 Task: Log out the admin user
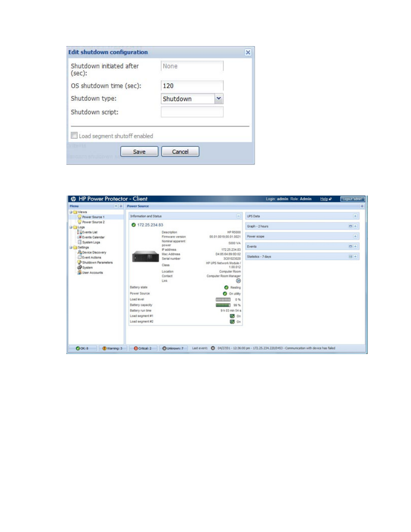352,199
